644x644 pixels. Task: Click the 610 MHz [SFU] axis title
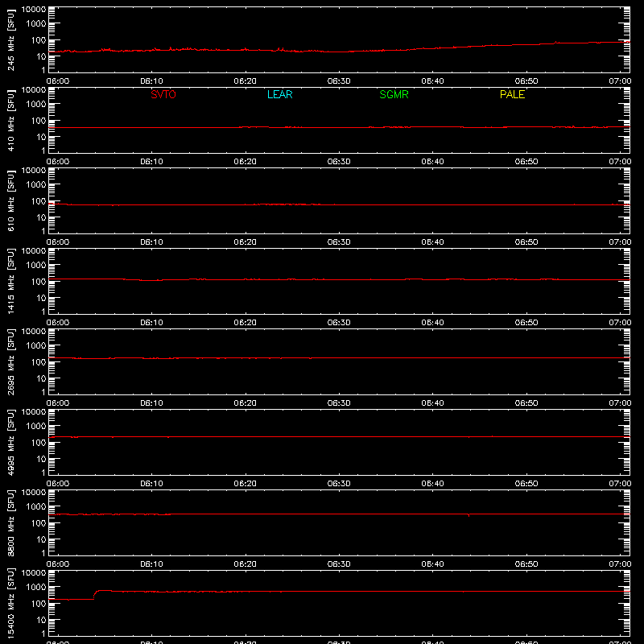tap(10, 200)
